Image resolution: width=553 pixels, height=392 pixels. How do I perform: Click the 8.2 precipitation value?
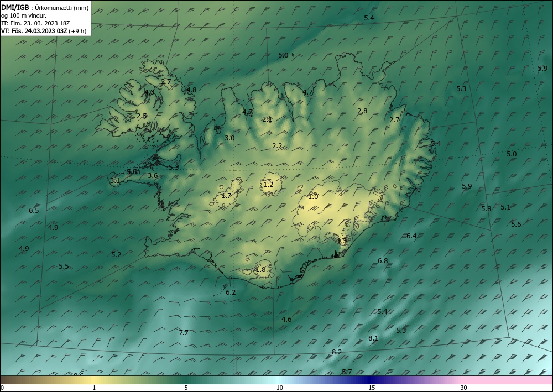pos(337,352)
